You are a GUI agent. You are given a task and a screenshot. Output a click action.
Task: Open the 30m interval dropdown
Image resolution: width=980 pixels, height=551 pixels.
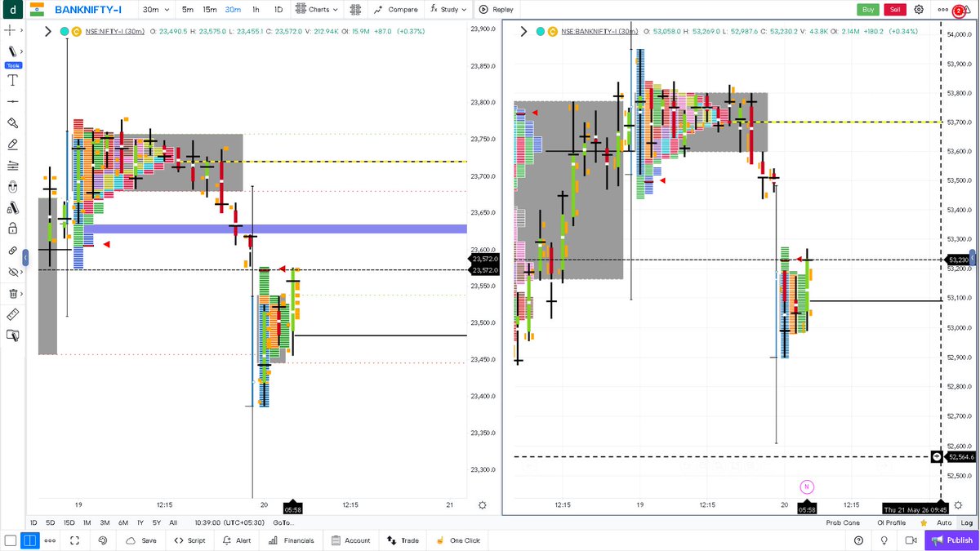pyautogui.click(x=155, y=10)
